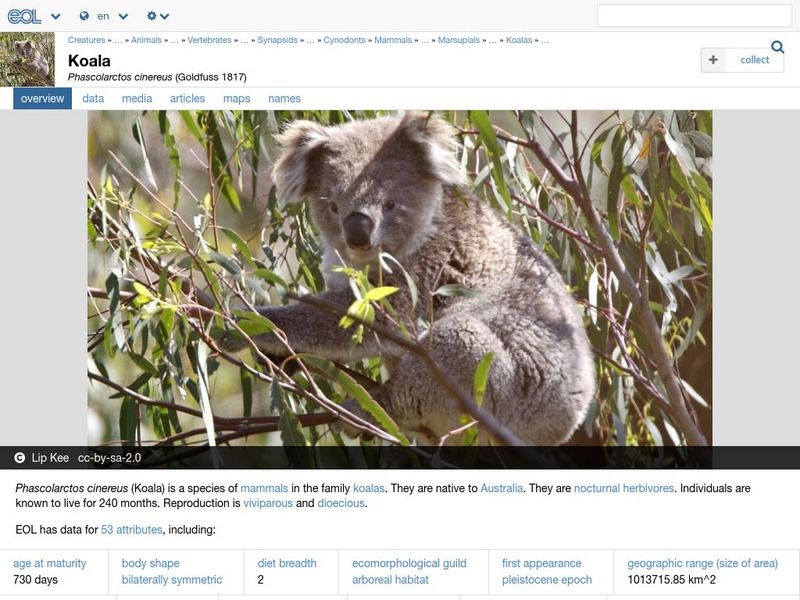800x600 pixels.
Task: Click the gear settings icon
Action: coord(151,15)
